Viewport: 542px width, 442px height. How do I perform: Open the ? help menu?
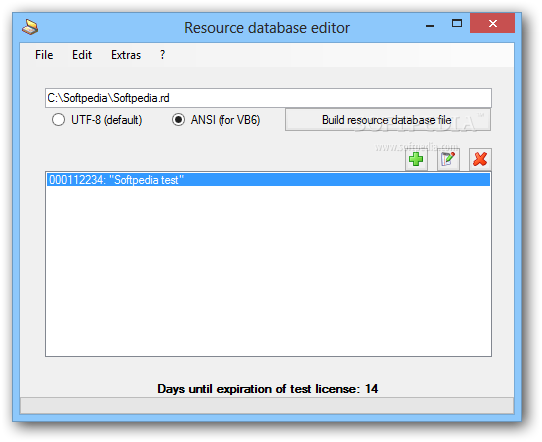tap(162, 55)
